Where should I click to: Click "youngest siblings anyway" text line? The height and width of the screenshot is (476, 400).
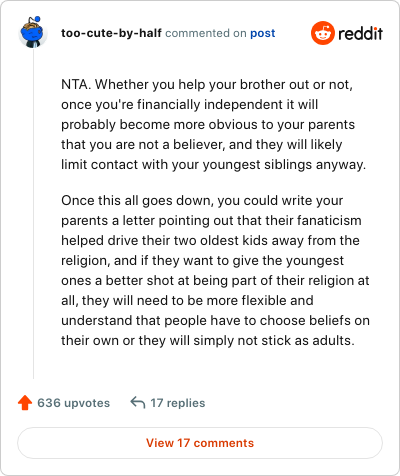(285, 165)
